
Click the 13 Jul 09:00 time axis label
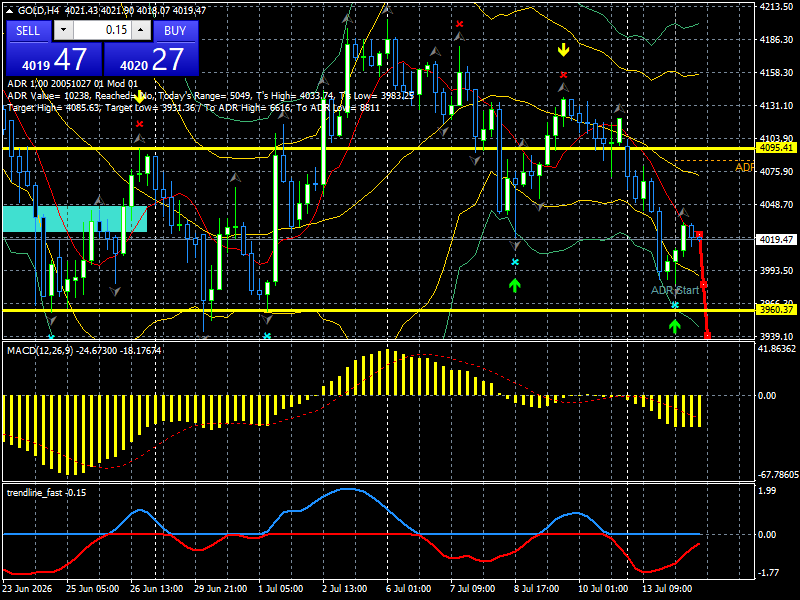pyautogui.click(x=667, y=588)
